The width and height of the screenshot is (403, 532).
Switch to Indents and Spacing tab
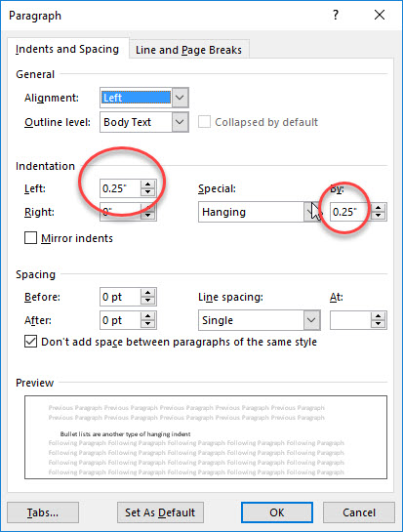coord(67,49)
